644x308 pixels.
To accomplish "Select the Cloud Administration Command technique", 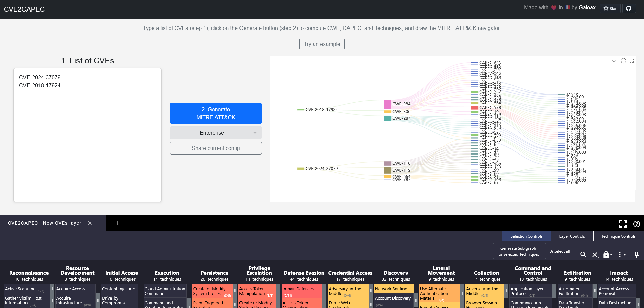I will click(x=165, y=291).
